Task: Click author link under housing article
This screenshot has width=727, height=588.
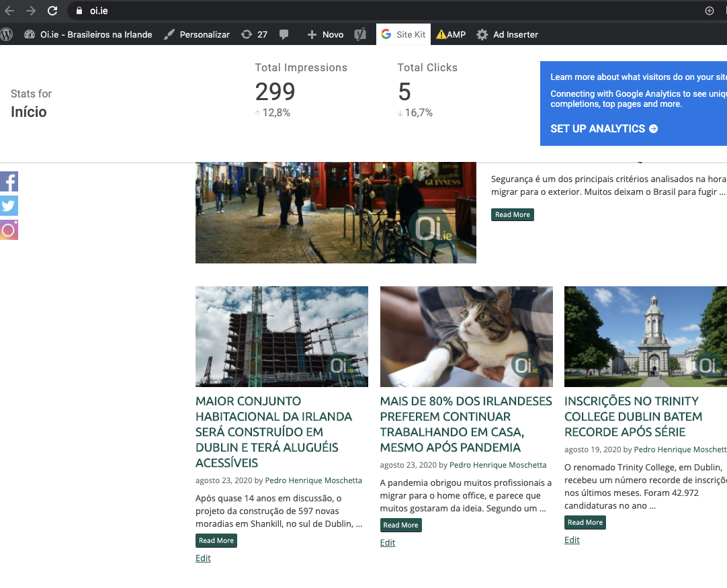Action: pos(313,480)
